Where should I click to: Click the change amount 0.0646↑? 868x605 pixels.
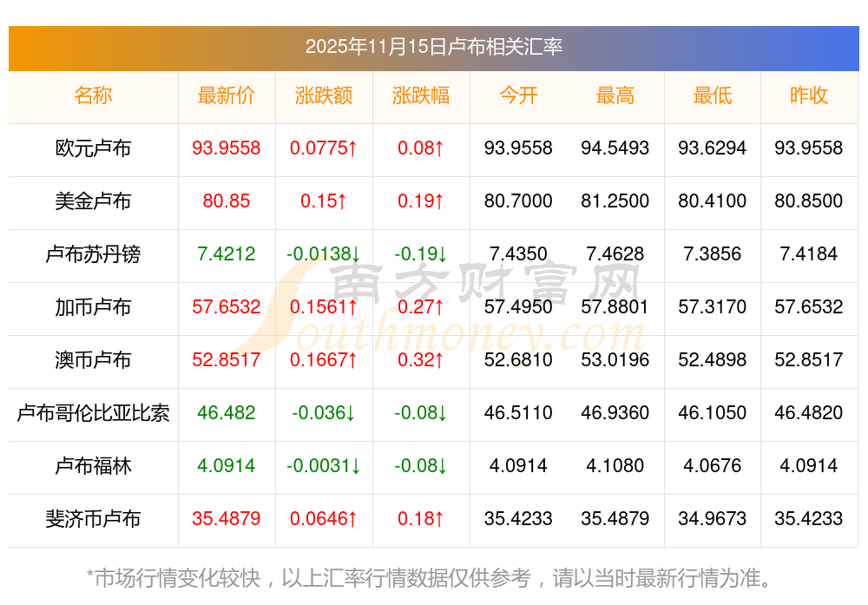[x=324, y=519]
